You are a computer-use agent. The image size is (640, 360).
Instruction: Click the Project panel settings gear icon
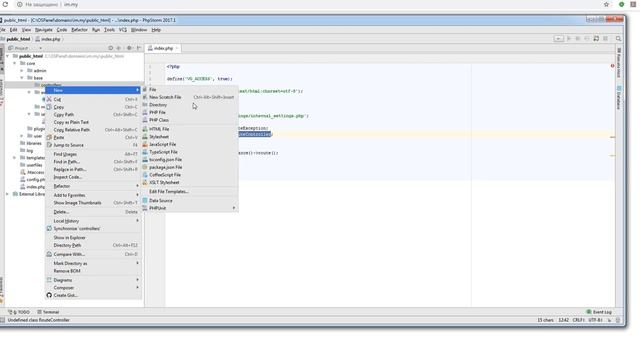129,48
